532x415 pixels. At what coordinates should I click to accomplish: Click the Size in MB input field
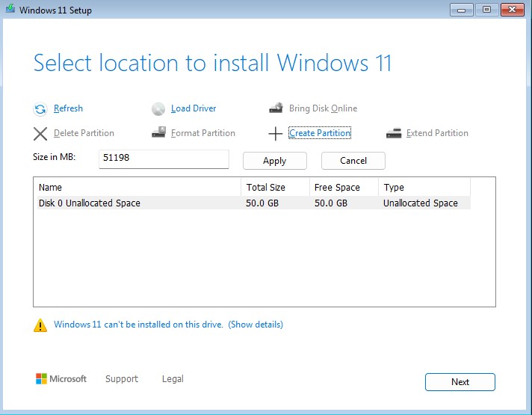163,159
